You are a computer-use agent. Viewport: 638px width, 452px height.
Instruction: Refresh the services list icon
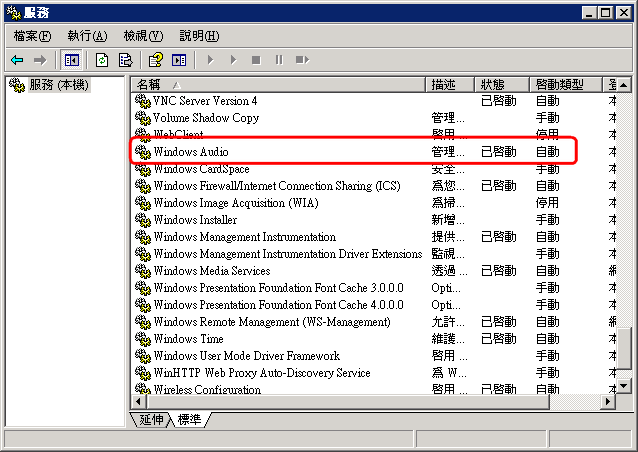coord(102,60)
